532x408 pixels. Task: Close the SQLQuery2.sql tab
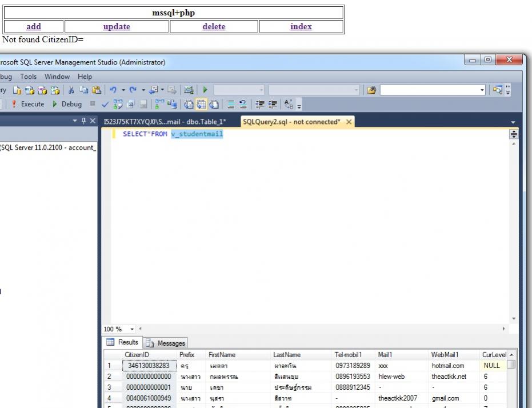349,122
